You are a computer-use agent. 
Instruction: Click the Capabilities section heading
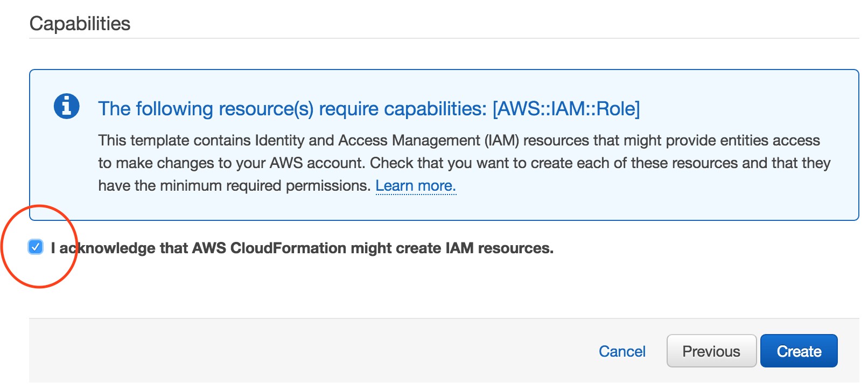click(x=80, y=24)
